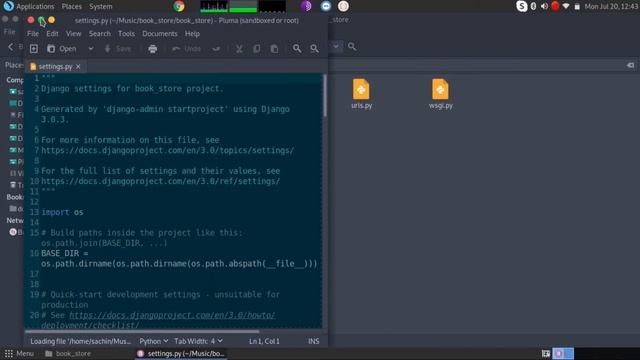Image resolution: width=640 pixels, height=360 pixels.
Task: Open the Help menu
Action: (x=192, y=33)
